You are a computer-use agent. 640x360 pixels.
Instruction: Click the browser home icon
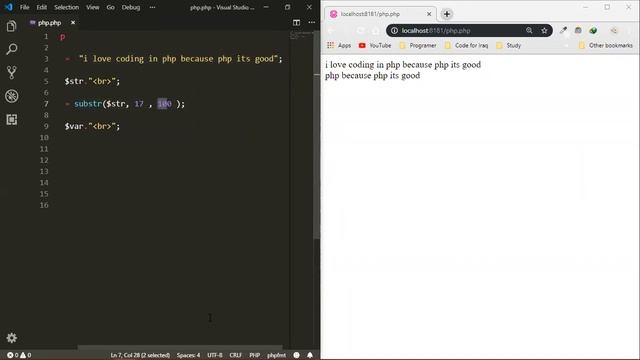376,31
